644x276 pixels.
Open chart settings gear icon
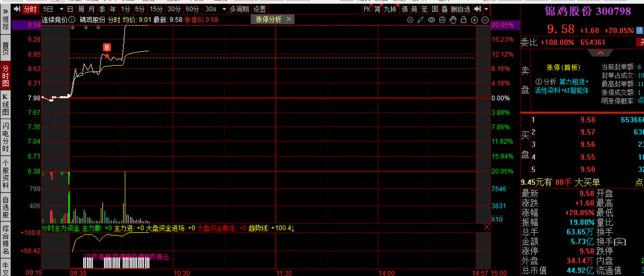click(x=410, y=20)
